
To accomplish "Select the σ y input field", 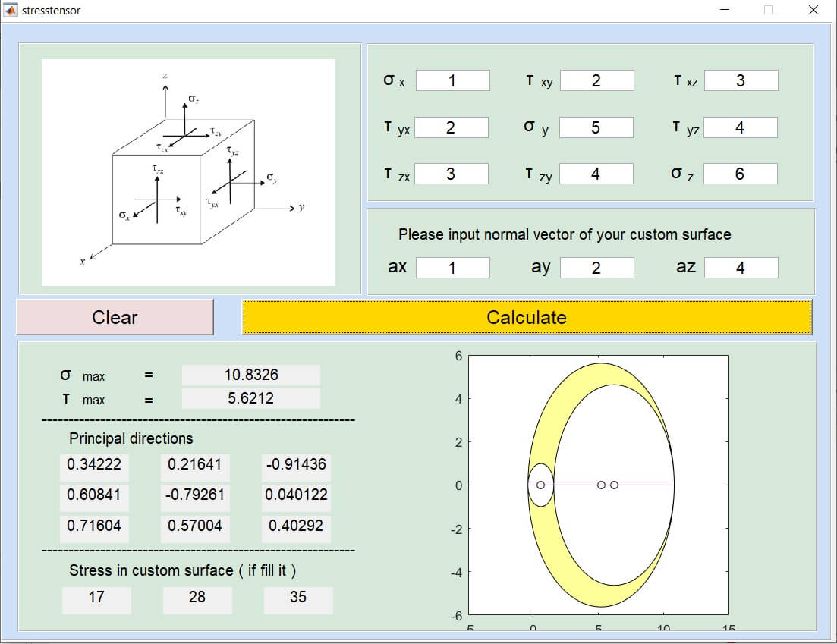I will (596, 127).
